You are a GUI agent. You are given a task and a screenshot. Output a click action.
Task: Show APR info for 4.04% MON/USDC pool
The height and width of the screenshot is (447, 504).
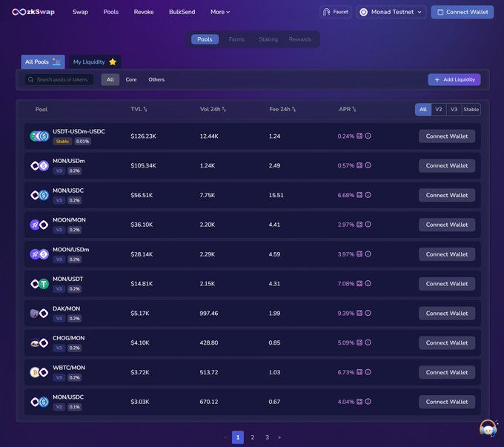click(368, 401)
